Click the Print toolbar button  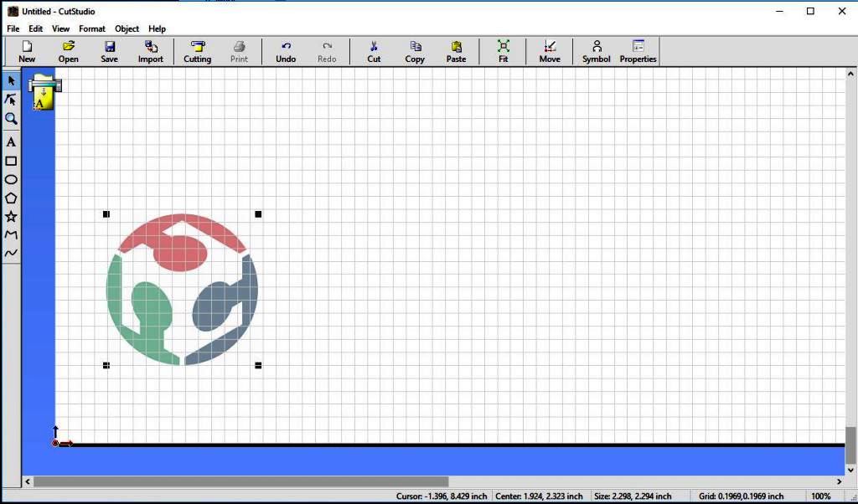coord(239,52)
